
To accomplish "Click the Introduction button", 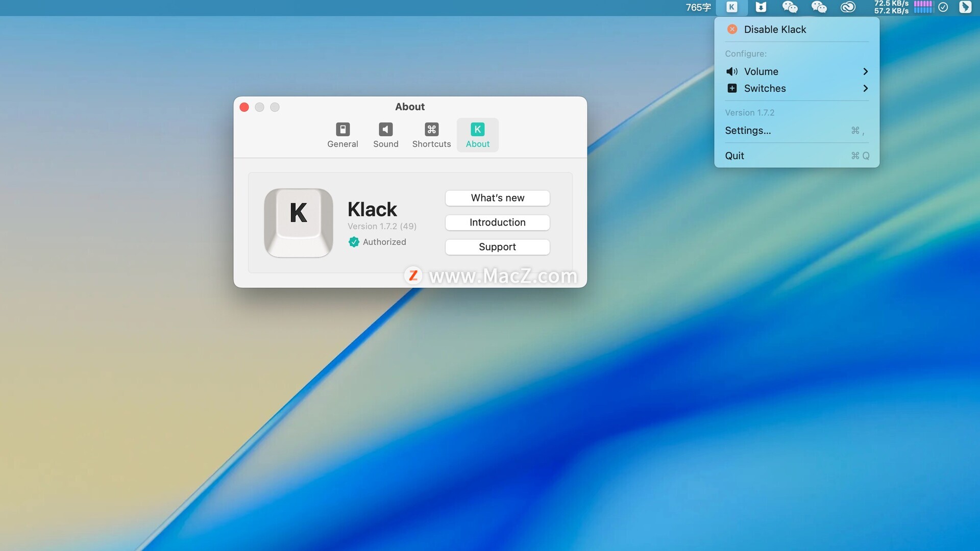I will click(497, 222).
